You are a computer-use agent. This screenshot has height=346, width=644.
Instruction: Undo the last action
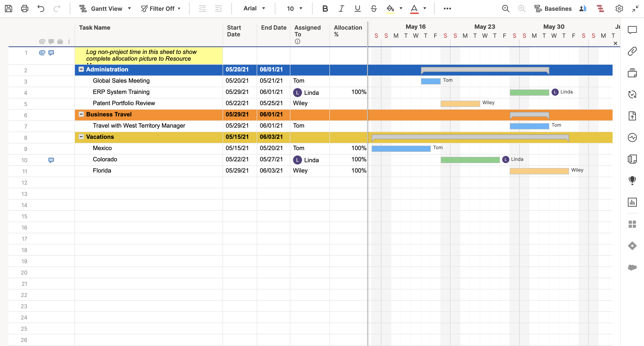(x=41, y=9)
